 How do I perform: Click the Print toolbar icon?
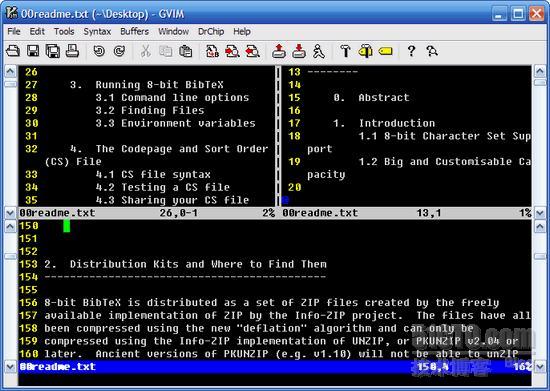(x=72, y=51)
